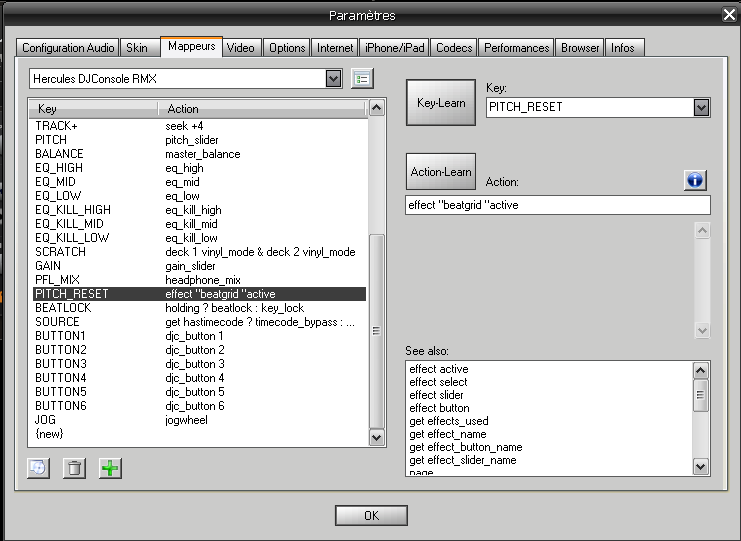Click the blue info icon beside Action
This screenshot has width=741, height=541.
pos(695,180)
